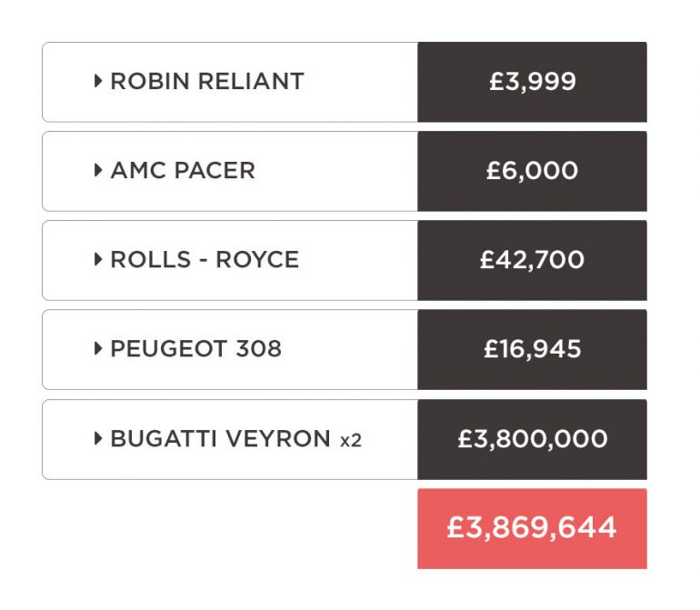Open the £3,800,000 price cell
The height and width of the screenshot is (610, 700).
(532, 439)
